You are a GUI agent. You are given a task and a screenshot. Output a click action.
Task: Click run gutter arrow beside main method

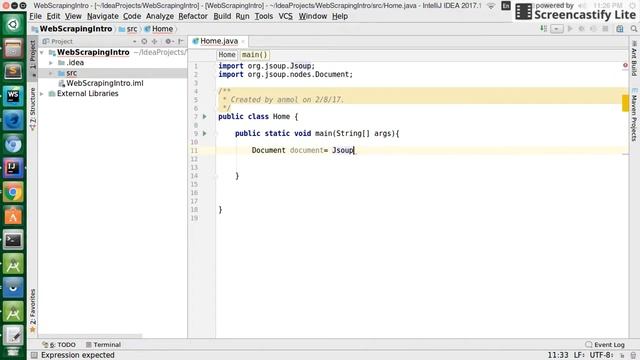click(x=204, y=133)
